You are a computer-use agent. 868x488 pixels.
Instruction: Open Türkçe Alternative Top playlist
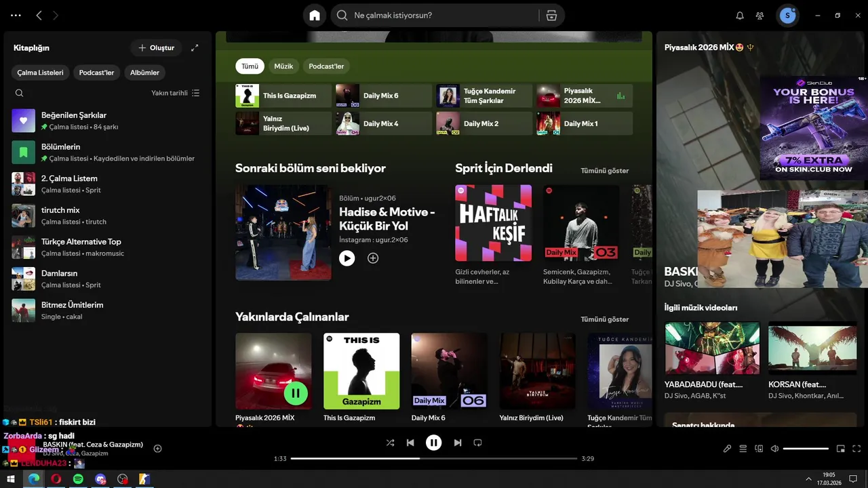(x=106, y=247)
